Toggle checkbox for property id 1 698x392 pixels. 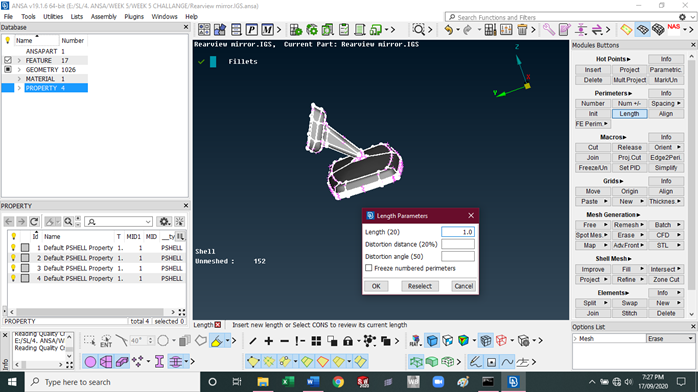coord(25,247)
